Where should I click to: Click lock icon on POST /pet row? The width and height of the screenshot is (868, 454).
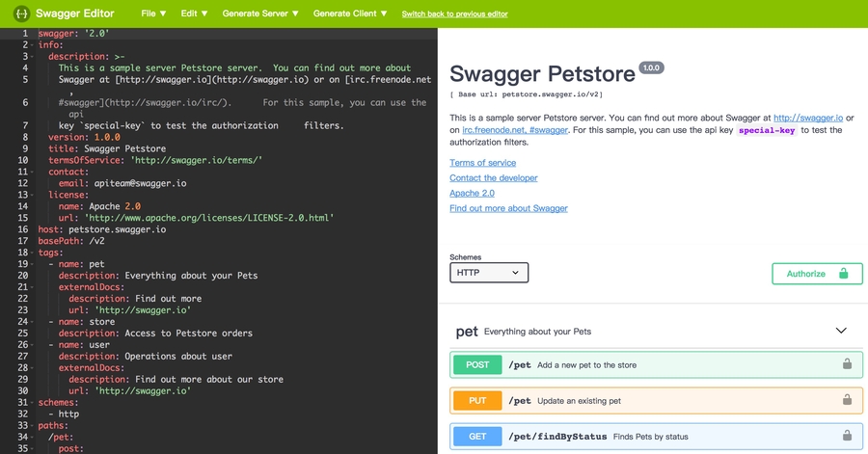click(847, 364)
